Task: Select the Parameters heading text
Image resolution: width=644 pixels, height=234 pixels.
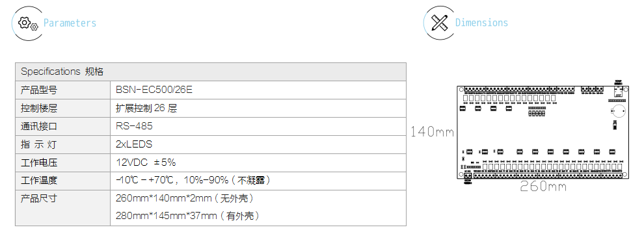Action: [x=70, y=23]
